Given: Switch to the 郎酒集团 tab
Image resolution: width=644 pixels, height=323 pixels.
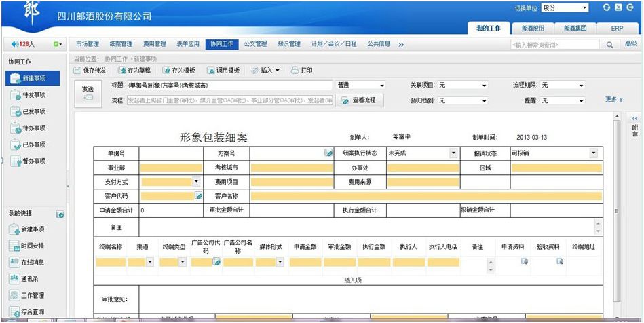Looking at the screenshot, I should tap(579, 28).
